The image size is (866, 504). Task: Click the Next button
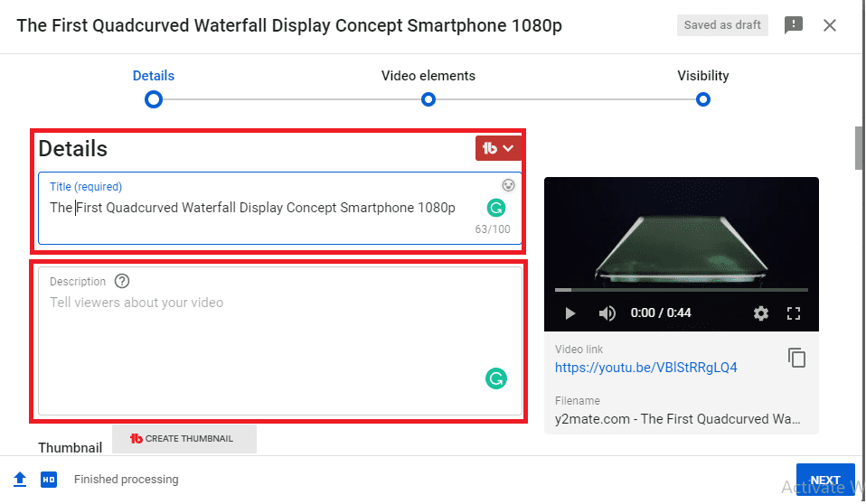(824, 480)
